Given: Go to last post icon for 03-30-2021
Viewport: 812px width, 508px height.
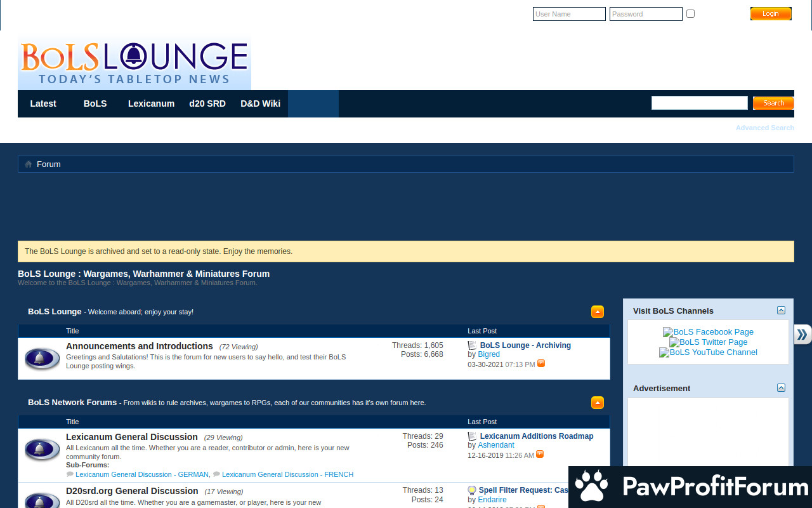Looking at the screenshot, I should [541, 363].
